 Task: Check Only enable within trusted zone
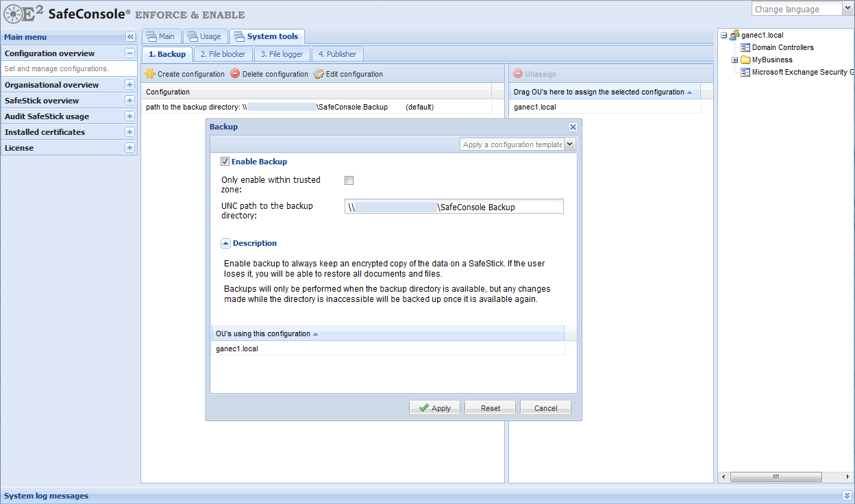[x=349, y=181]
